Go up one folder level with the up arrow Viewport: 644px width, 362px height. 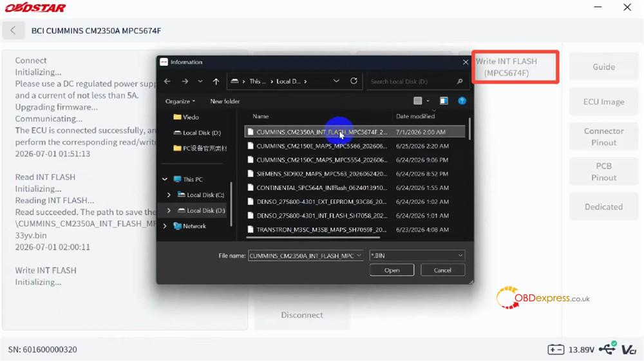click(x=216, y=81)
